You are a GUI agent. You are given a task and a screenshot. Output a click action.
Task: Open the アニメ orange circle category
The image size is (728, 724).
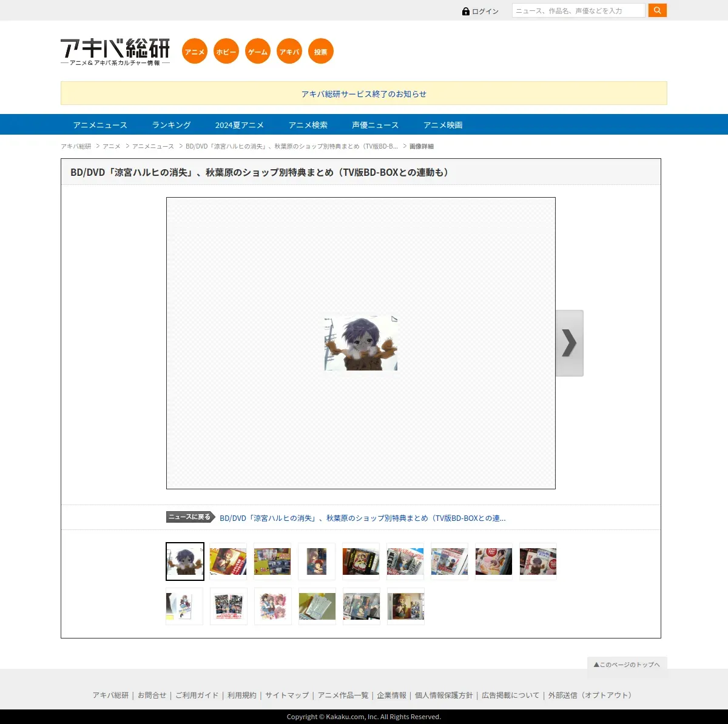[x=195, y=52]
